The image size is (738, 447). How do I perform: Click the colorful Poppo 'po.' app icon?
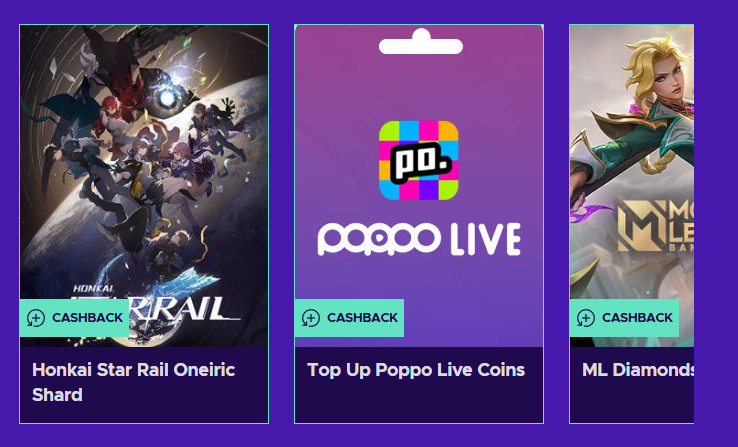[x=418, y=160]
